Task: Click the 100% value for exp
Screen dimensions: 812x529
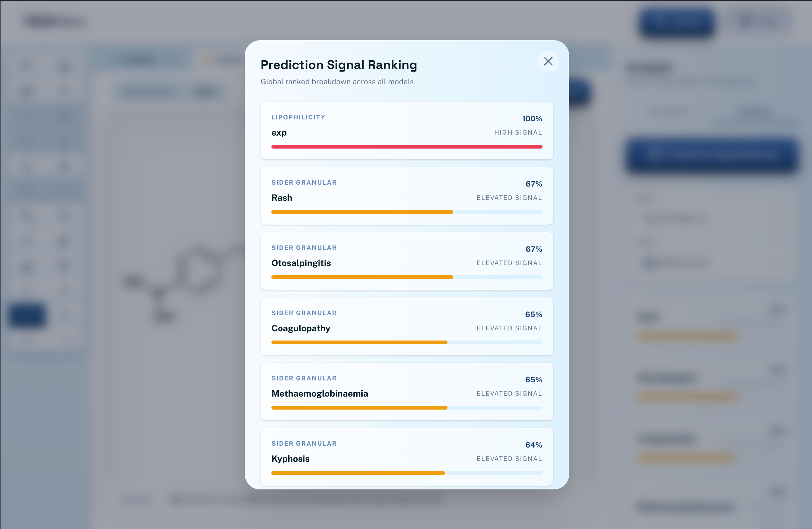Action: click(531, 118)
